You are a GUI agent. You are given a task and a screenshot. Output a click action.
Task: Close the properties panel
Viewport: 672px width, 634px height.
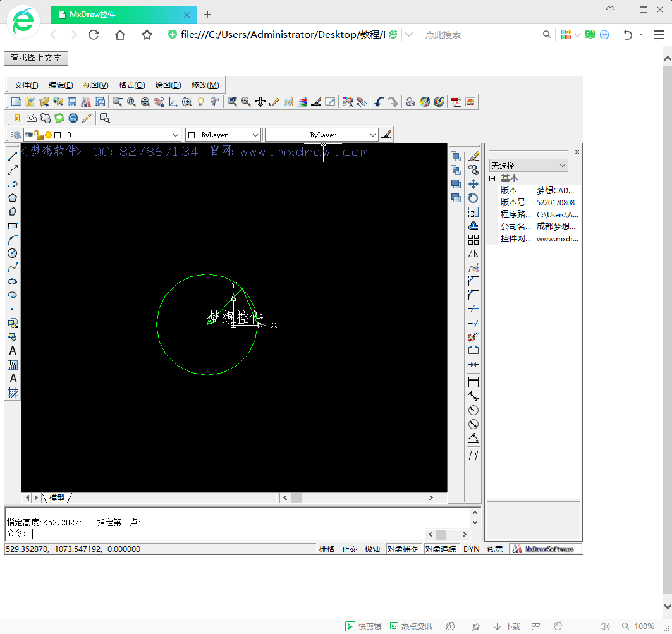point(577,152)
